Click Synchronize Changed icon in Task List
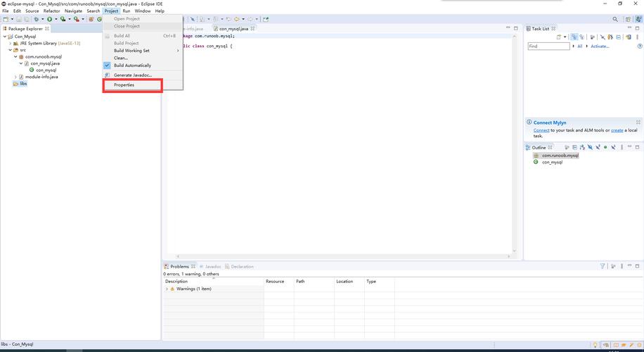644x352 pixels. pos(629,37)
